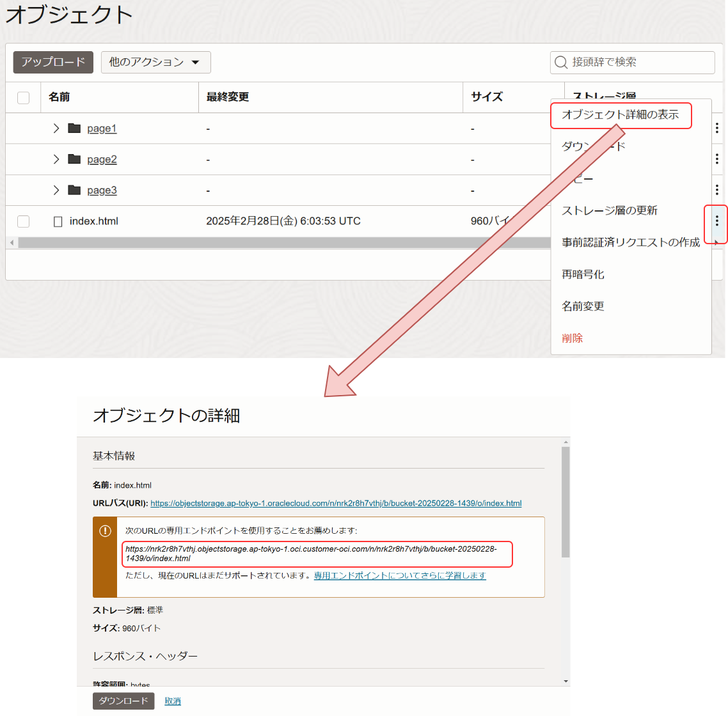The height and width of the screenshot is (716, 728).
Task: Click the page3 folder icon
Action: pos(74,190)
